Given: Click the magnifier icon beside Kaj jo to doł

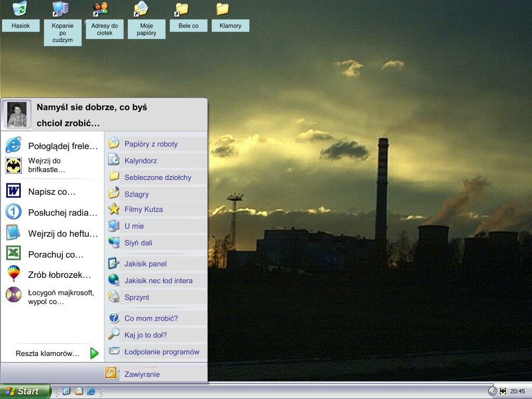Looking at the screenshot, I should [x=114, y=334].
